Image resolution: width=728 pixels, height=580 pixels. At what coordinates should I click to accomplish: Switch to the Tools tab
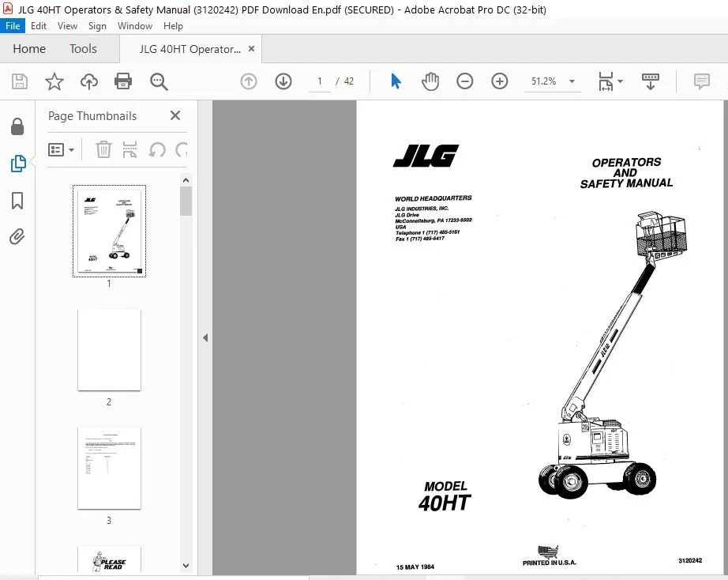coord(83,49)
